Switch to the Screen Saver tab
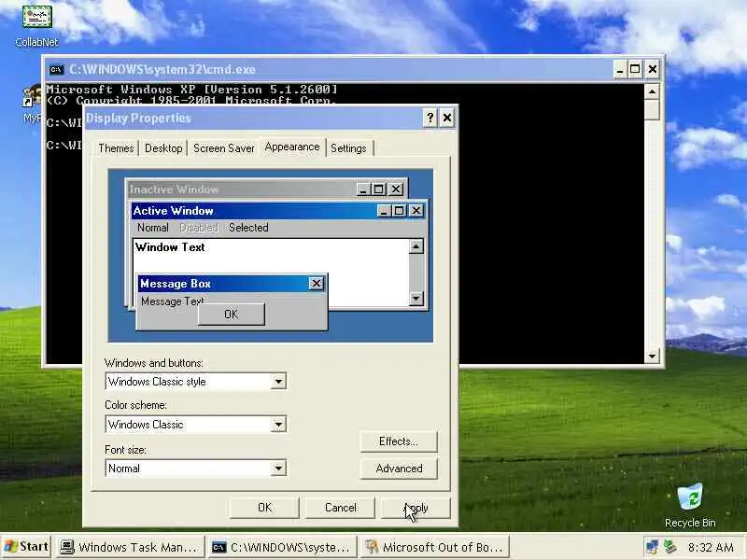This screenshot has height=560, width=747. 223,148
